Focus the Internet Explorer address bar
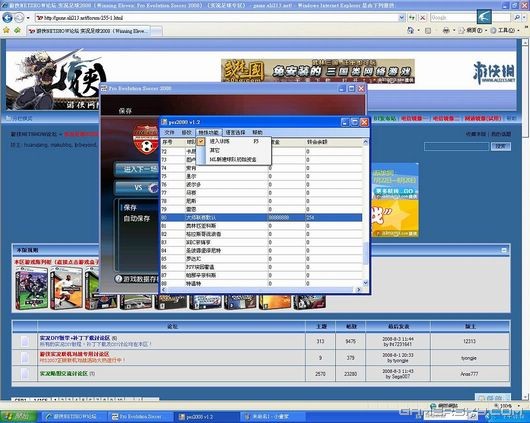This screenshot has width=530, height=423. pyautogui.click(x=216, y=18)
